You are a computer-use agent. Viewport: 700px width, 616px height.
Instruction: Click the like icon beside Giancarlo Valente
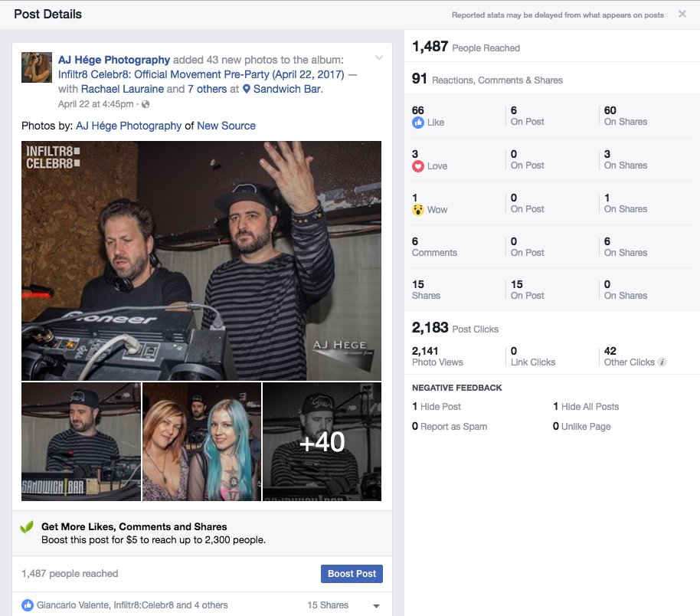[x=28, y=605]
